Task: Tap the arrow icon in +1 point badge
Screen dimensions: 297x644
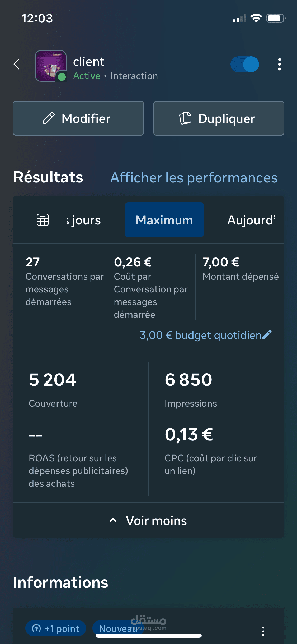Action: tap(36, 628)
